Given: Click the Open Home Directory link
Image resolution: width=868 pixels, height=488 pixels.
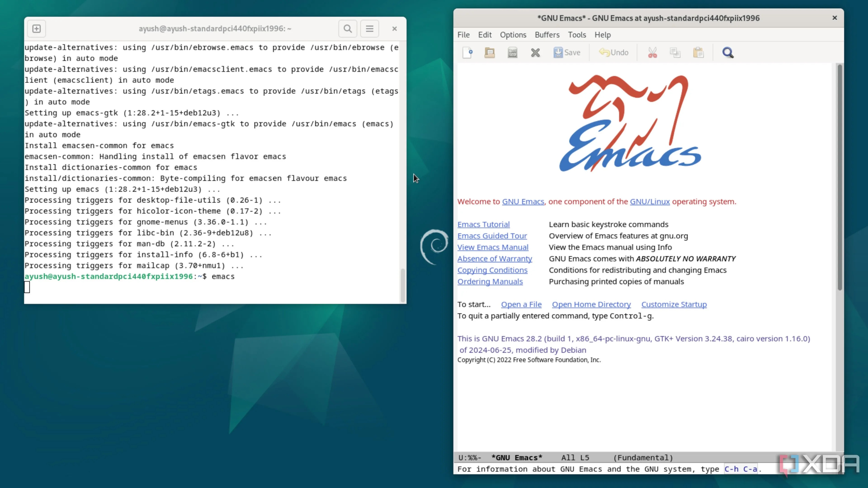Looking at the screenshot, I should coord(591,304).
